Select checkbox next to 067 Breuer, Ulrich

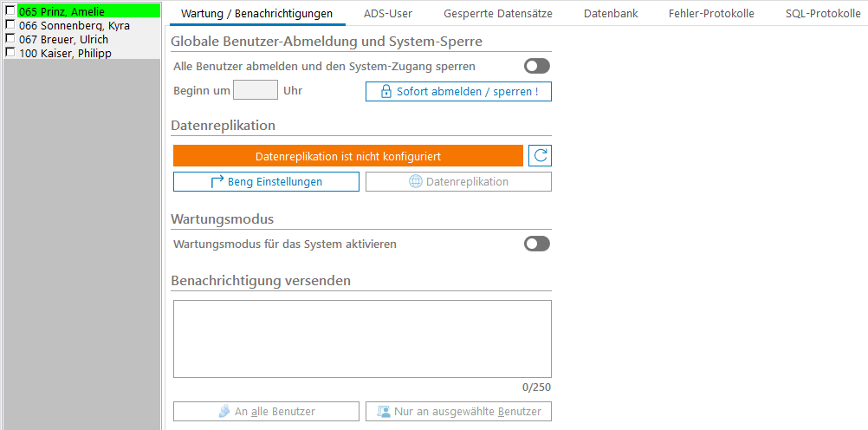10,39
